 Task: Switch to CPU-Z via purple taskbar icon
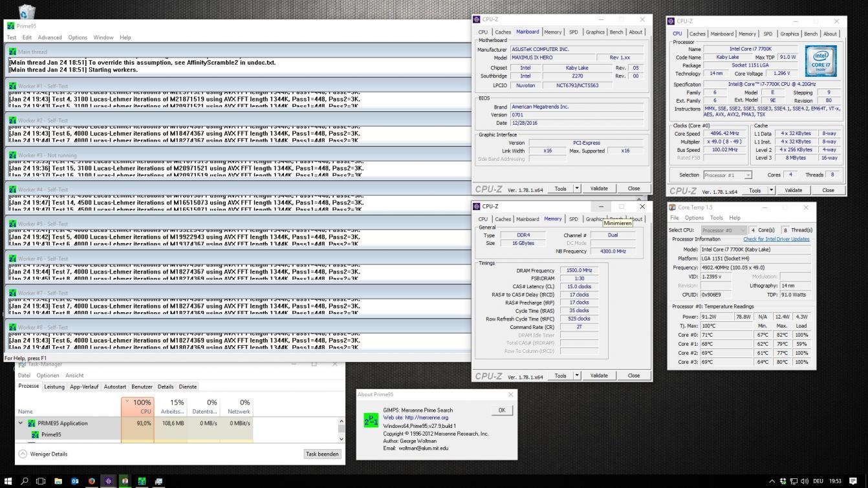(x=108, y=481)
